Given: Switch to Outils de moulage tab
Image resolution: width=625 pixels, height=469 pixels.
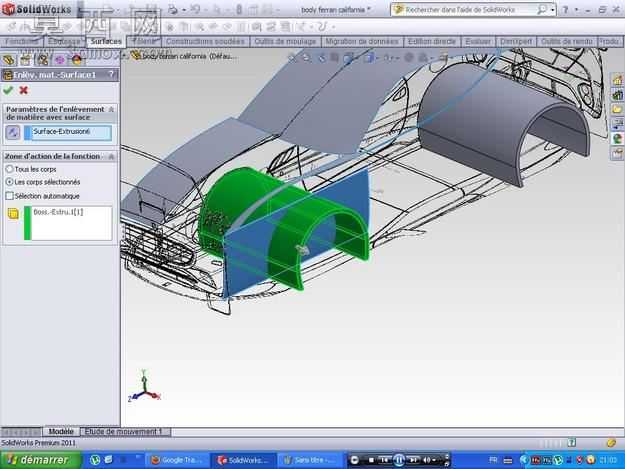Looking at the screenshot, I should tap(285, 41).
